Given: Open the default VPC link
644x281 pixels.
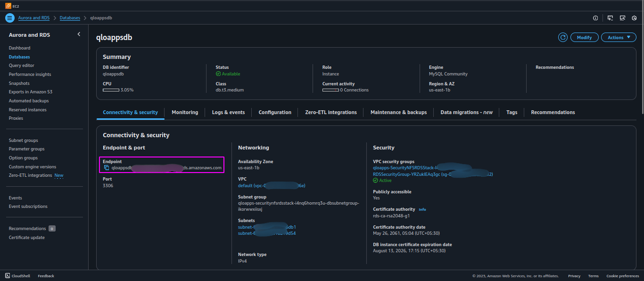Looking at the screenshot, I should [272, 186].
